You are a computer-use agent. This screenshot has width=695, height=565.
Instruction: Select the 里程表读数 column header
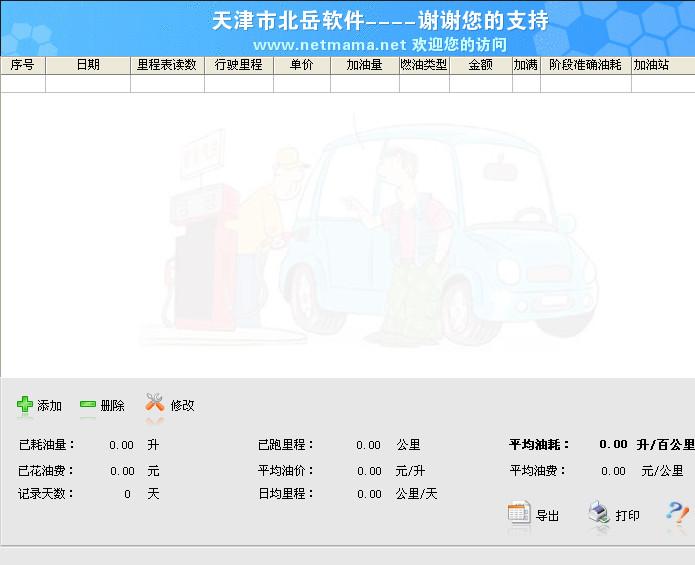point(167,65)
